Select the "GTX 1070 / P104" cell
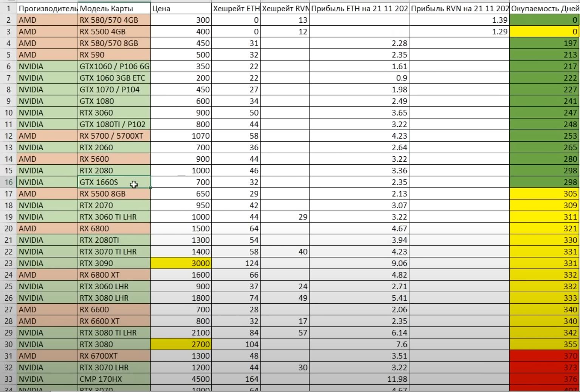Image resolution: width=580 pixels, height=392 pixels. (114, 90)
